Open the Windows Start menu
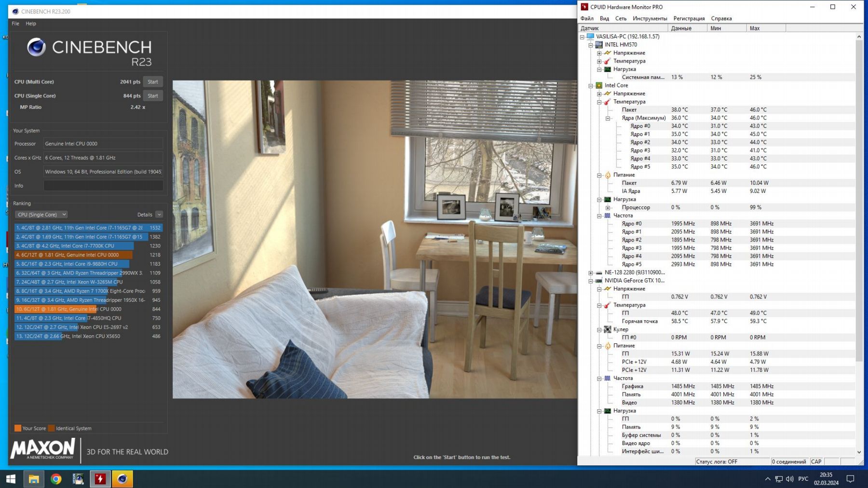Viewport: 868px width, 488px height. [11, 479]
